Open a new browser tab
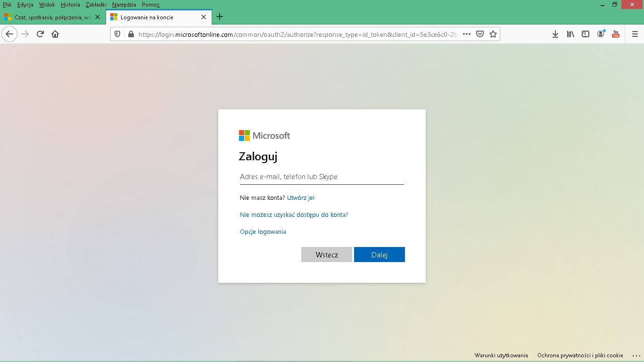The height and width of the screenshot is (362, 644). pos(220,17)
